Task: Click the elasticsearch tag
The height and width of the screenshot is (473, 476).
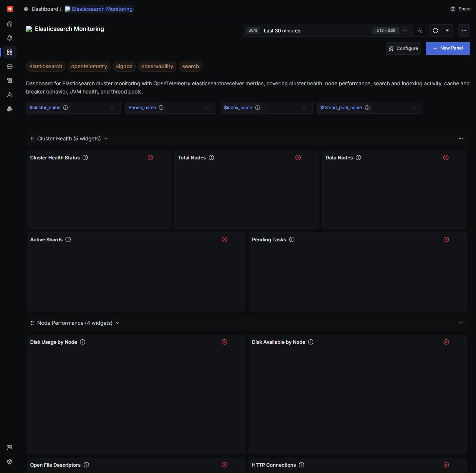Action: tap(46, 66)
